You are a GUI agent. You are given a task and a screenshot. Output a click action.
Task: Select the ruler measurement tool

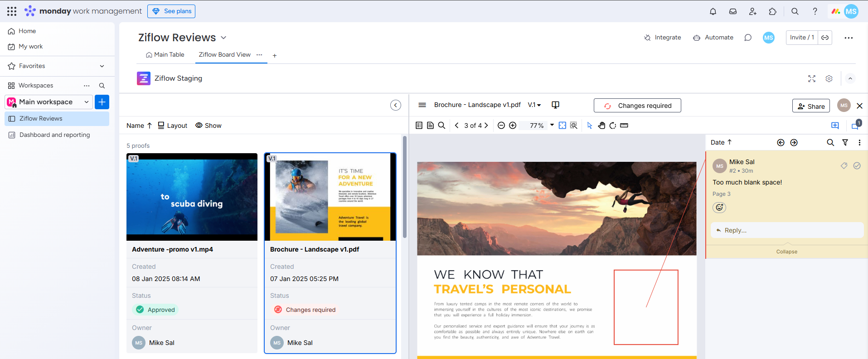coord(624,126)
